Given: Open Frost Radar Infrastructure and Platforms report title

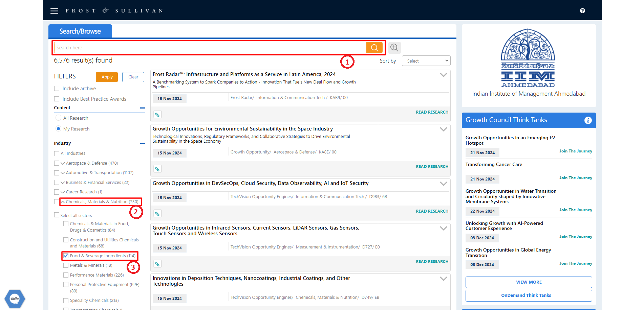Looking at the screenshot, I should tap(244, 74).
